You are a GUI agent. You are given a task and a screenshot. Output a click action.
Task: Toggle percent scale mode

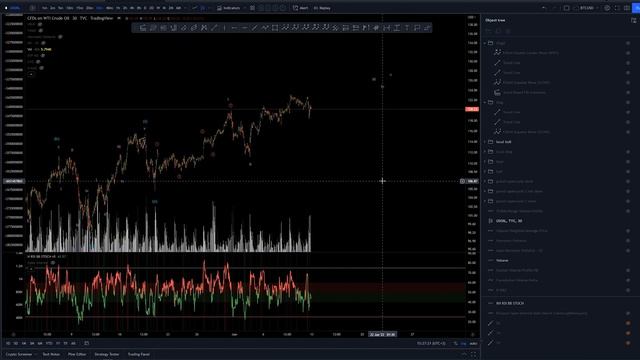456,344
